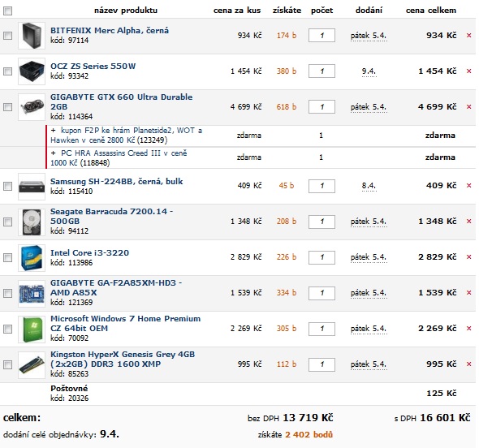This screenshot has height=448, width=479.
Task: Click quantity field for Seagate Barracuda
Action: point(321,222)
